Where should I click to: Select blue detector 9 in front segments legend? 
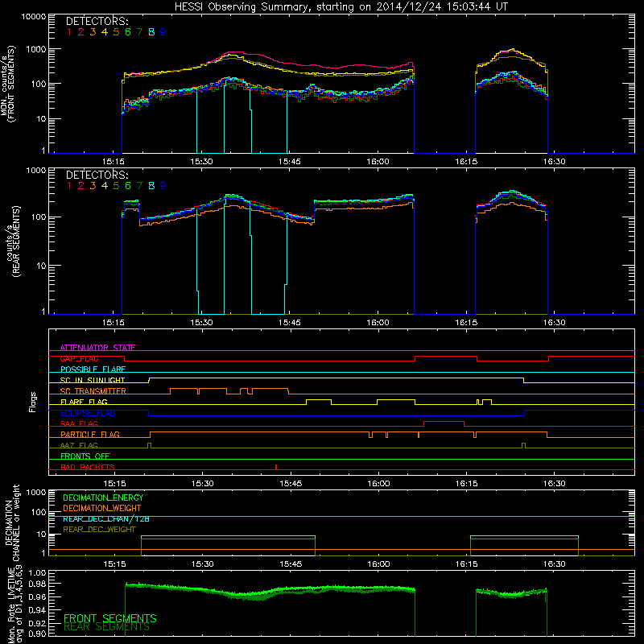[x=163, y=32]
